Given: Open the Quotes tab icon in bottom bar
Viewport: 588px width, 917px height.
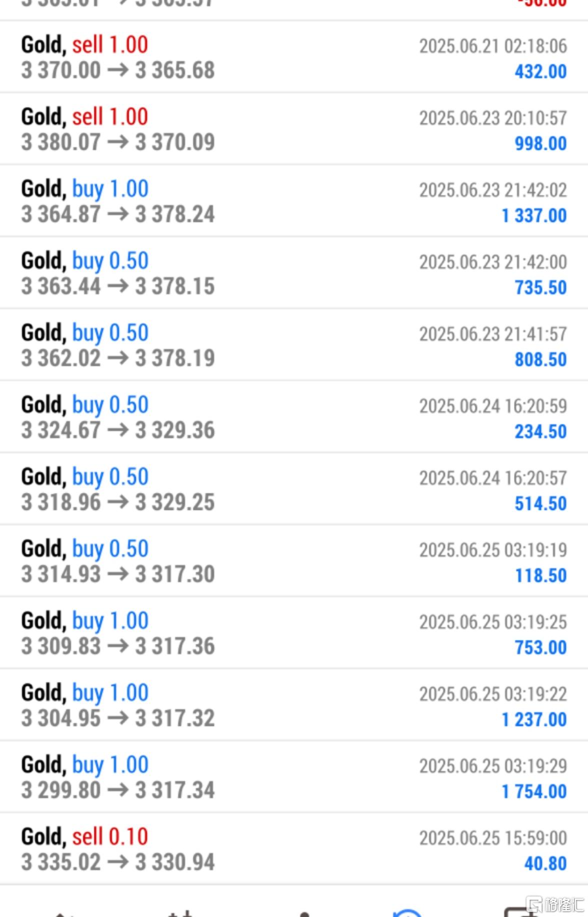Looking at the screenshot, I should click(x=61, y=914).
